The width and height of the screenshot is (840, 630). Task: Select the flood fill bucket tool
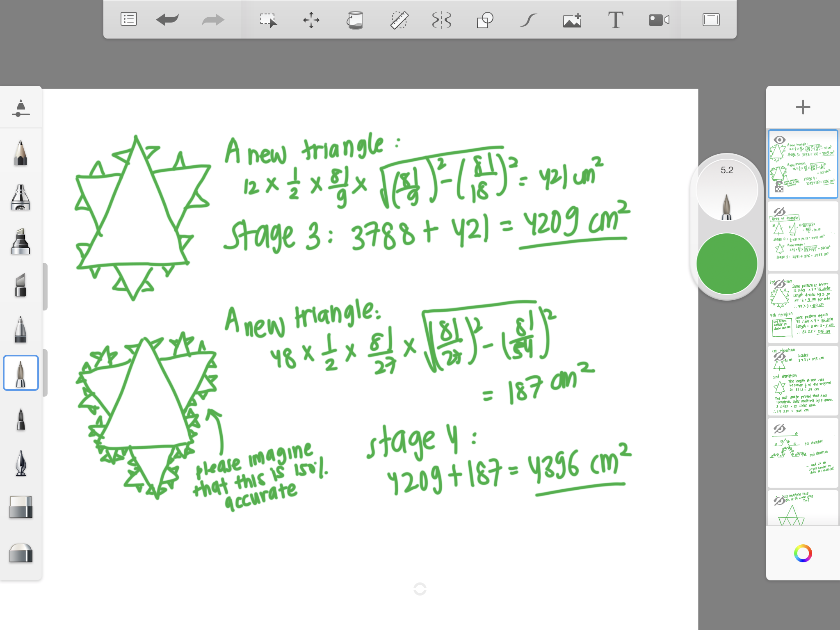click(x=355, y=20)
